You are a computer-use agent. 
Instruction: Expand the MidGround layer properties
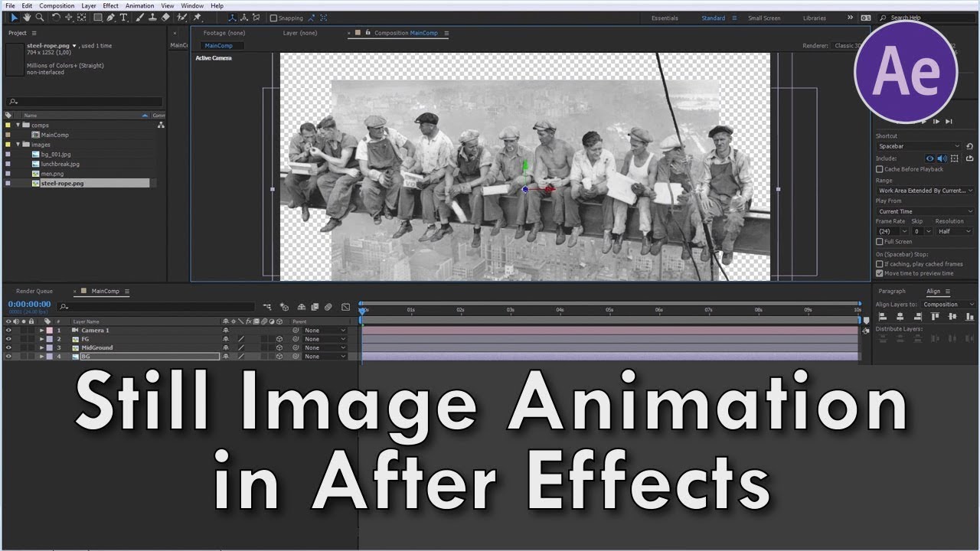click(42, 348)
